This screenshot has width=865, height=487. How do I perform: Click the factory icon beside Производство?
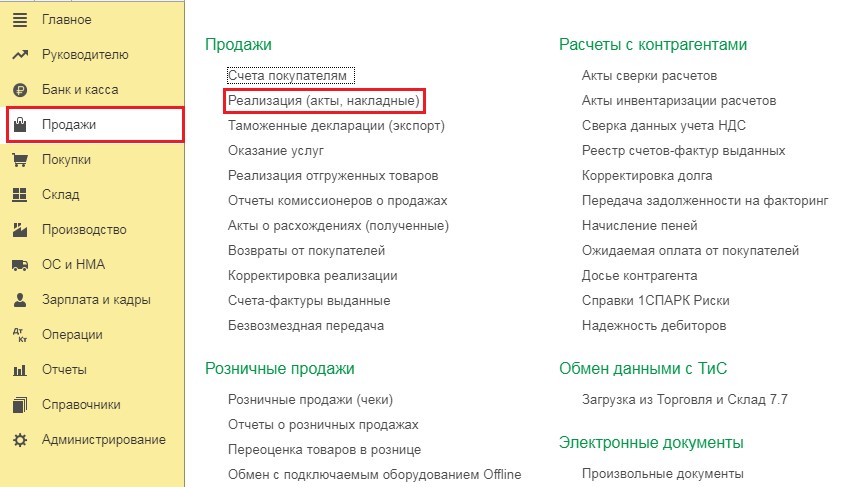pyautogui.click(x=20, y=229)
